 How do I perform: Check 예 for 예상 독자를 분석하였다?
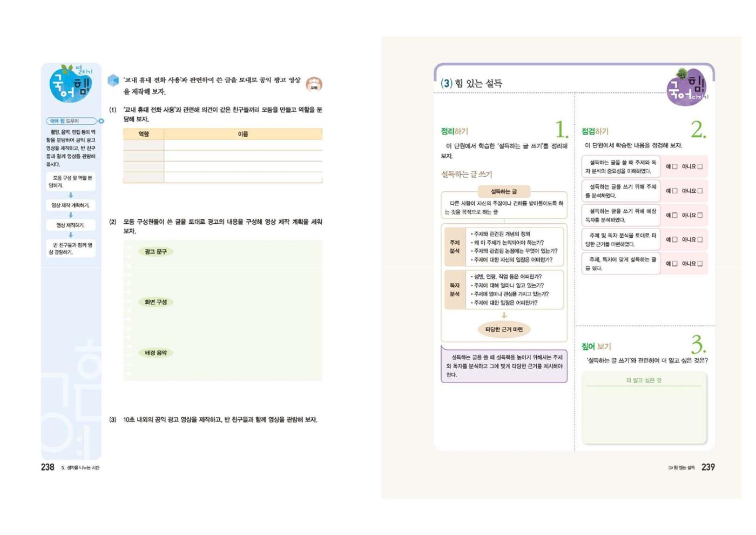674,215
